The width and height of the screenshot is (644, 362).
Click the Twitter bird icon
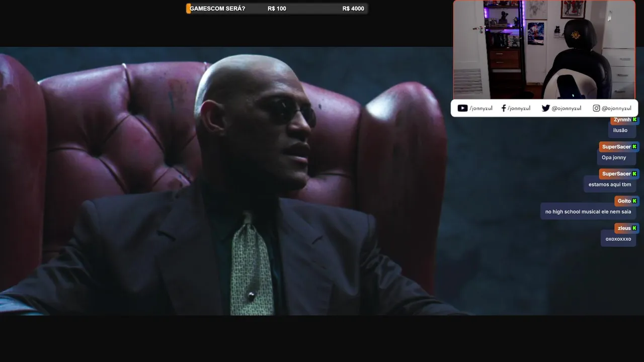pos(545,108)
